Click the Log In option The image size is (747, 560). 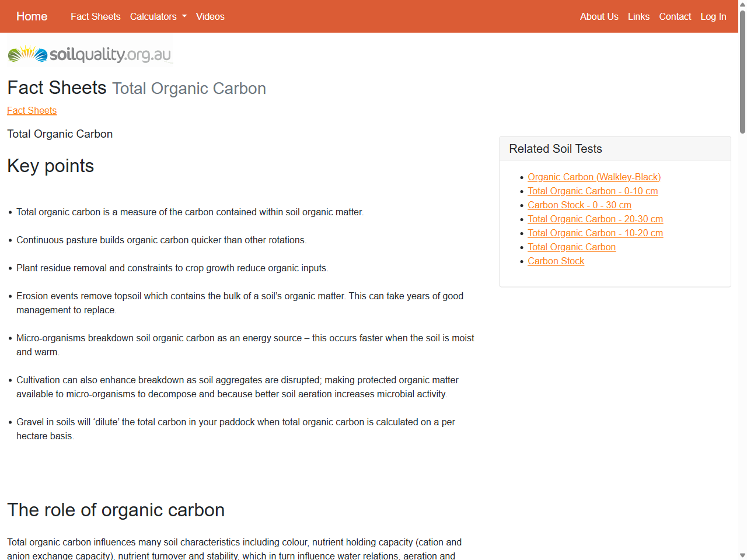coord(713,16)
